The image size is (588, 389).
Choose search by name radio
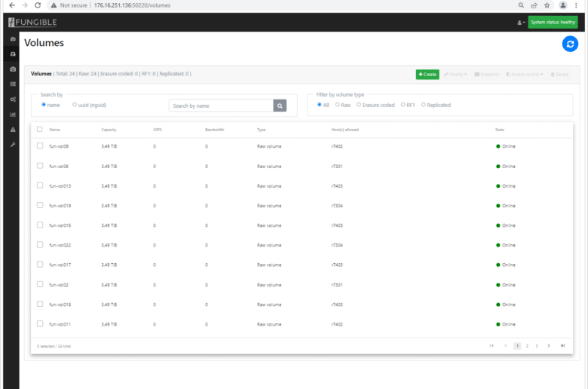pyautogui.click(x=44, y=105)
